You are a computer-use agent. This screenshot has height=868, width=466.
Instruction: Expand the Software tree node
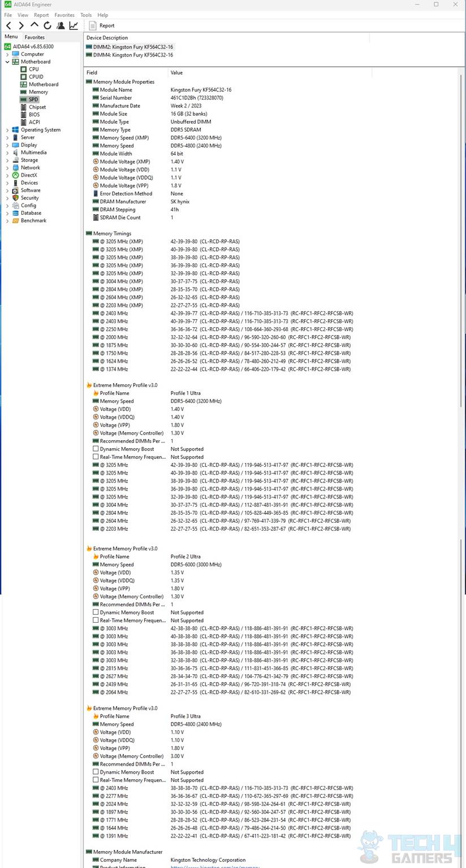click(x=7, y=190)
